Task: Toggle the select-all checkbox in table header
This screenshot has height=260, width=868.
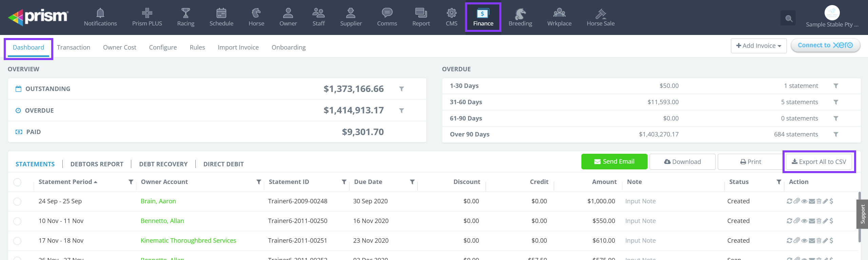Action: [17, 182]
